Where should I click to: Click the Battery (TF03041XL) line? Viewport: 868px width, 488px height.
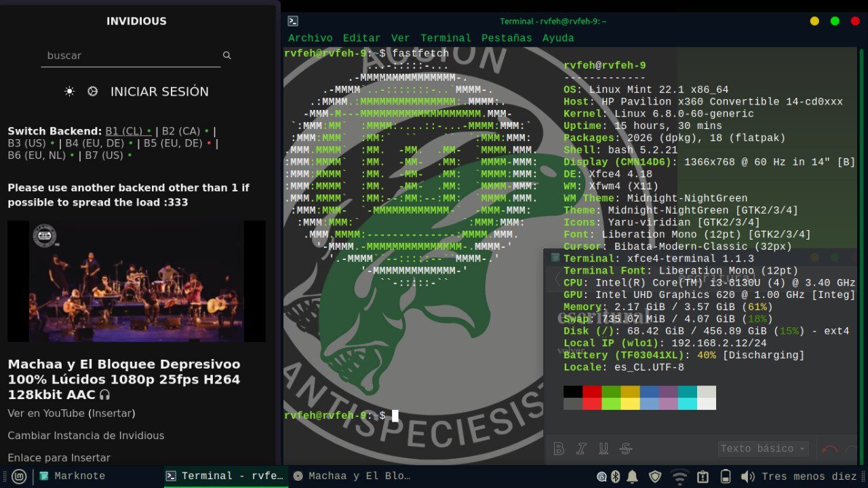coord(684,356)
